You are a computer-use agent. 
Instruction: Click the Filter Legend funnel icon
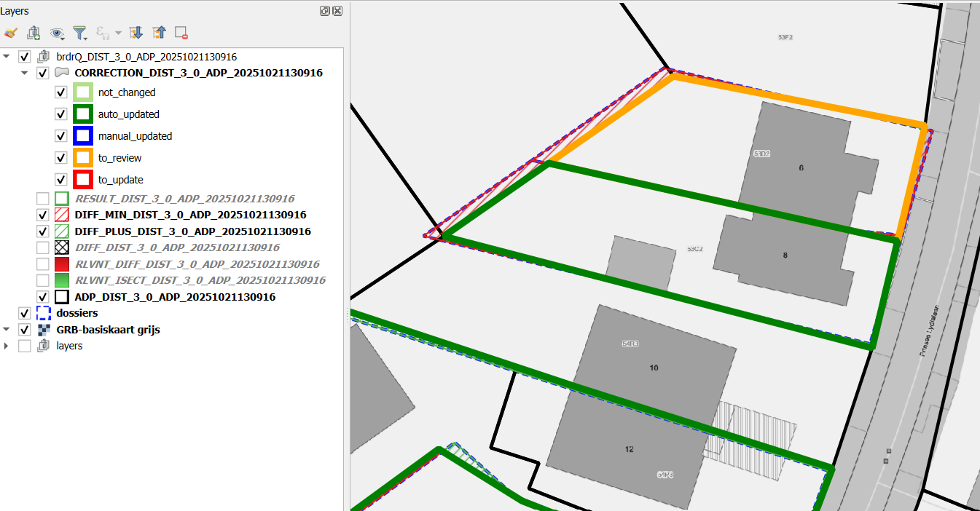coord(79,33)
